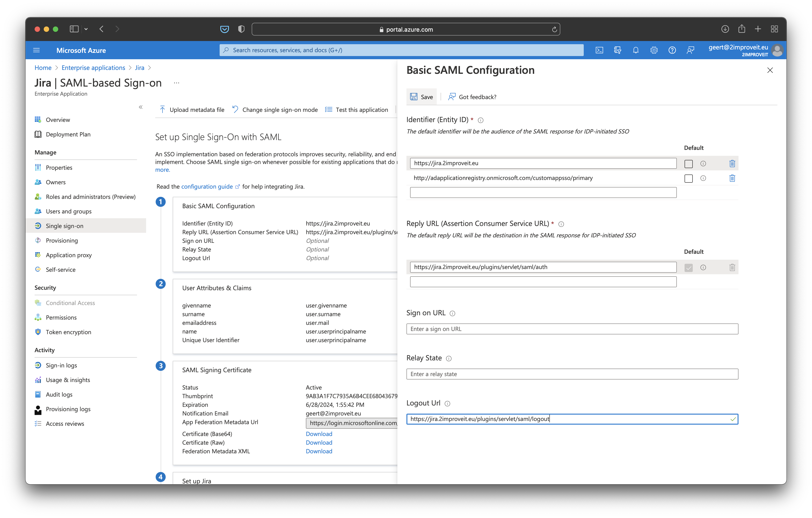Open portal settings gear
This screenshot has height=518, width=812.
(x=654, y=50)
